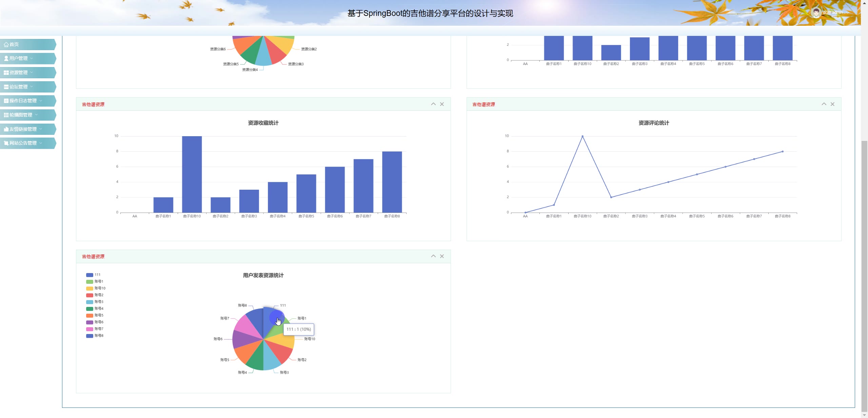
Task: Click the carousel grid icon in 轮播图管理
Action: (x=6, y=115)
